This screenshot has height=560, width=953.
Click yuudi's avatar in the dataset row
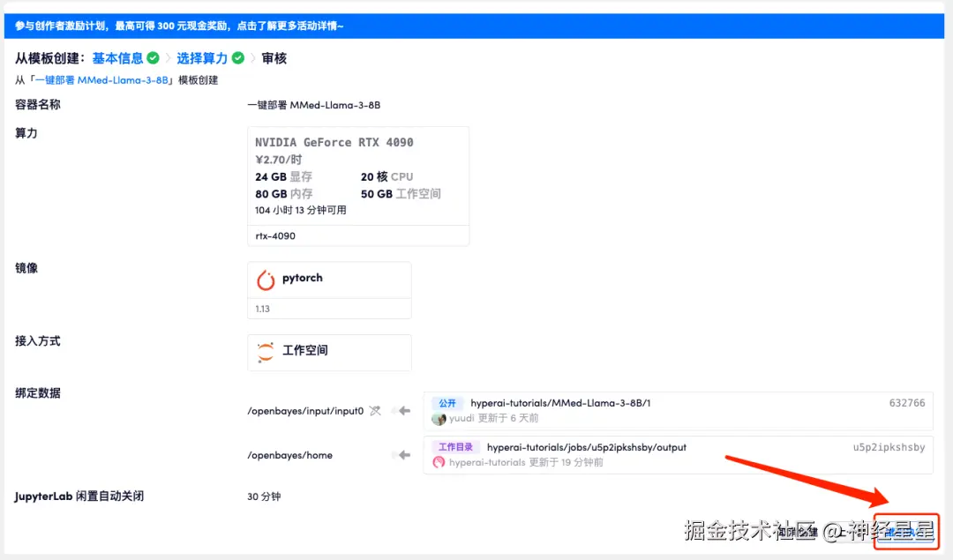point(439,419)
